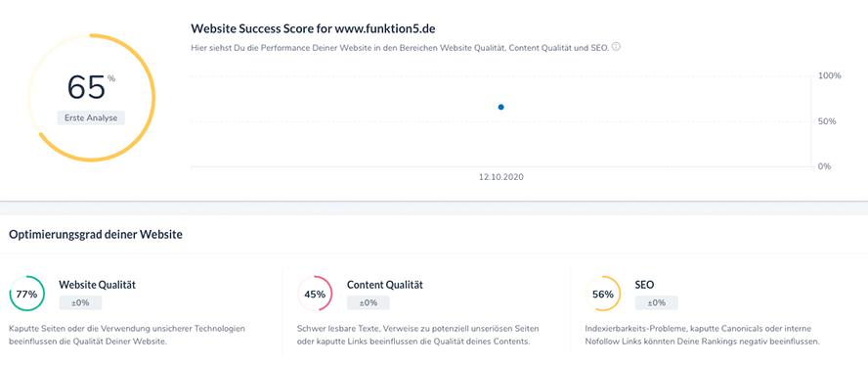This screenshot has height=367, width=868.
Task: Click the ±0% badge under Website Qualität
Action: (80, 302)
